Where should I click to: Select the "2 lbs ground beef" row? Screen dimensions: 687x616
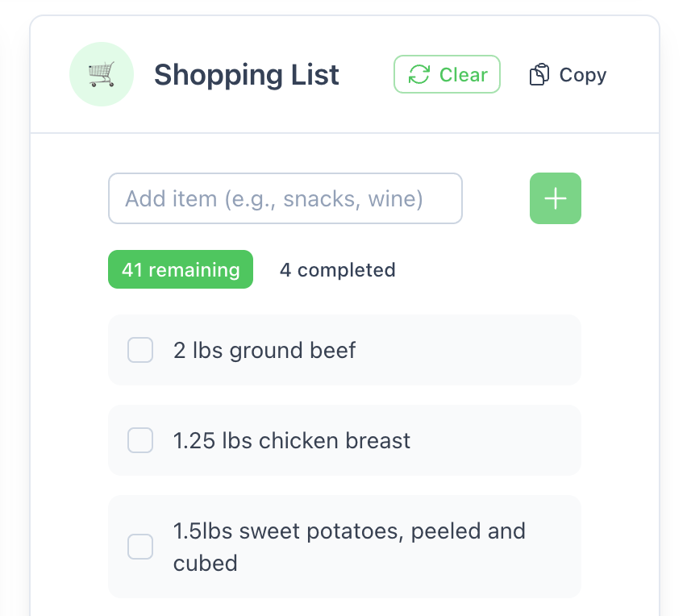[x=344, y=350]
